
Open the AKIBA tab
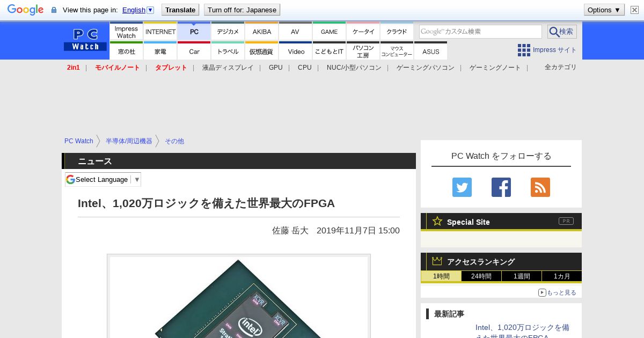tap(262, 31)
